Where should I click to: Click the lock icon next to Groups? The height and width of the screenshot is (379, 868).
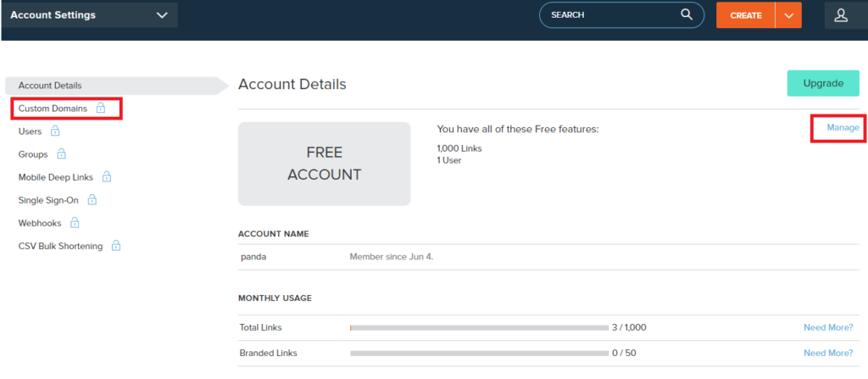[x=61, y=154]
